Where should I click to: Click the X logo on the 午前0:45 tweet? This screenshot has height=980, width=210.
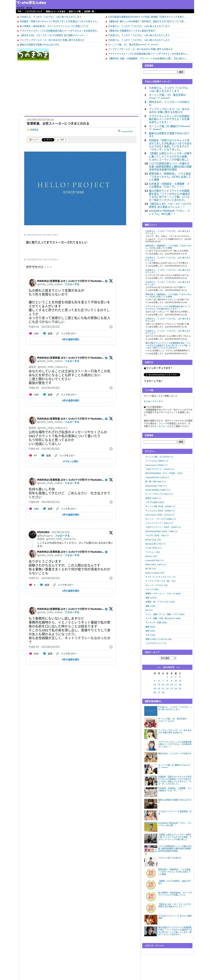[x=111, y=358]
